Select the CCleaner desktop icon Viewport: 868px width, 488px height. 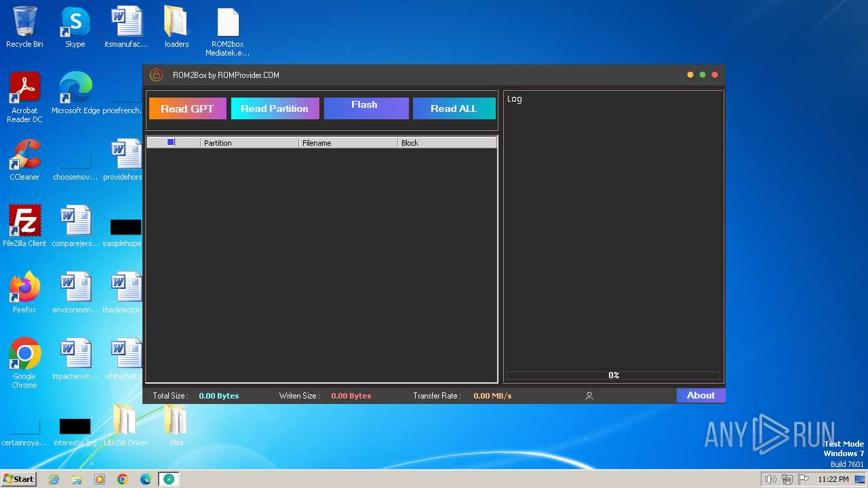click(24, 160)
